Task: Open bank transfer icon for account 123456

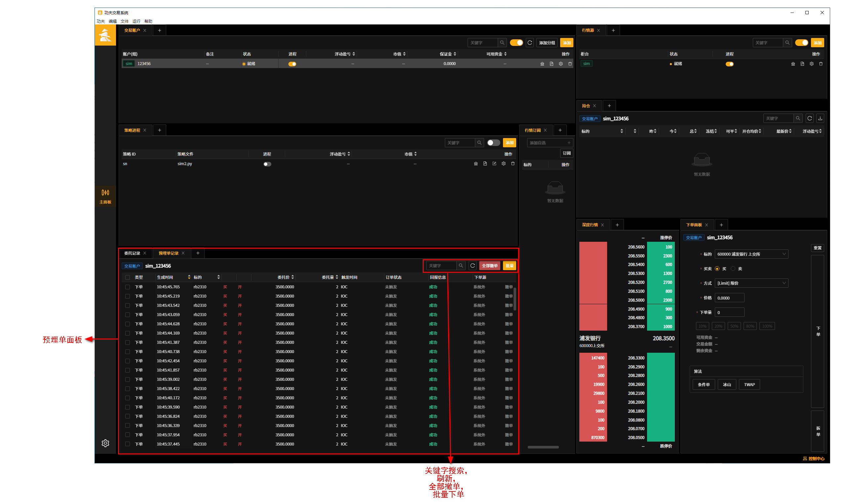Action: coord(542,64)
